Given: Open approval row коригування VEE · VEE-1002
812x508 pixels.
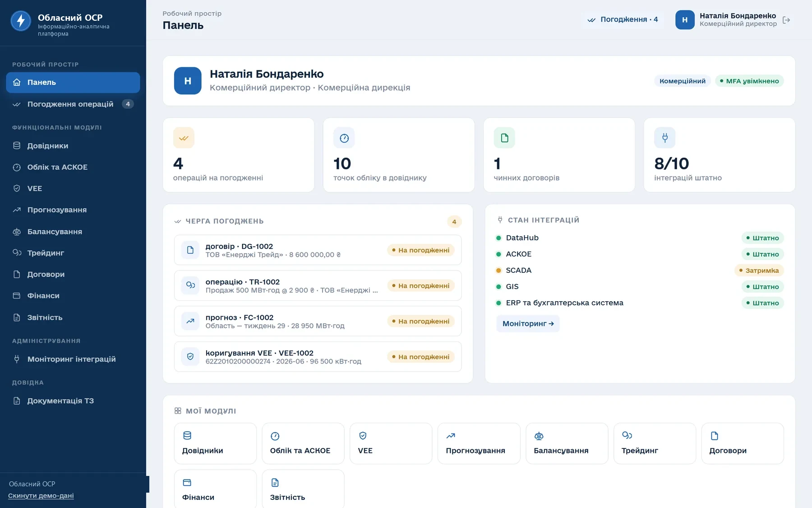Looking at the screenshot, I should click(318, 357).
